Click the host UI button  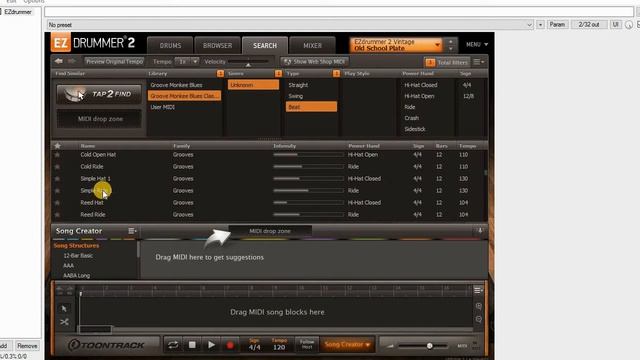pyautogui.click(x=615, y=25)
